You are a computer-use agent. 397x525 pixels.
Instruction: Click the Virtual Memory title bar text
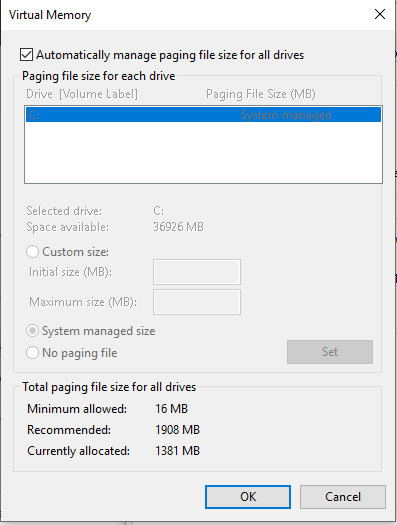(50, 15)
